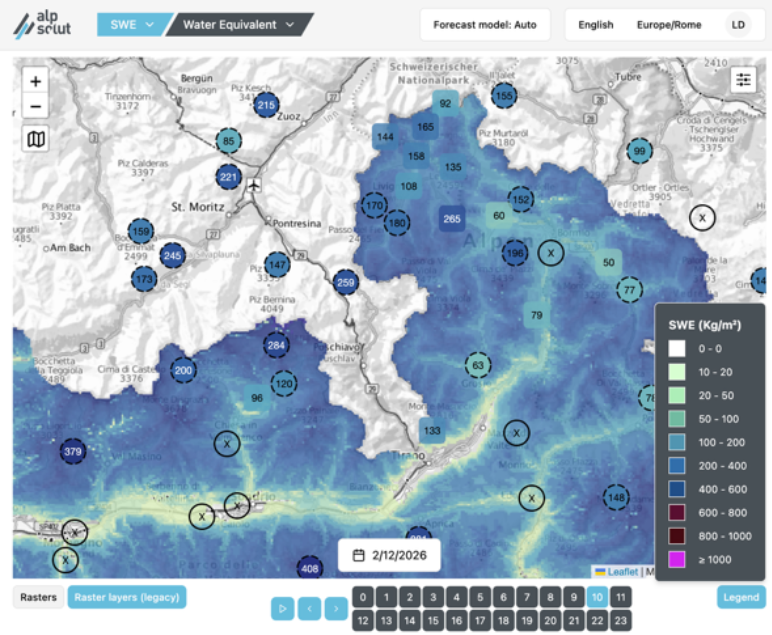Screen dimensions: 772x635
Task: Open the layer settings sliders icon
Action: (743, 79)
